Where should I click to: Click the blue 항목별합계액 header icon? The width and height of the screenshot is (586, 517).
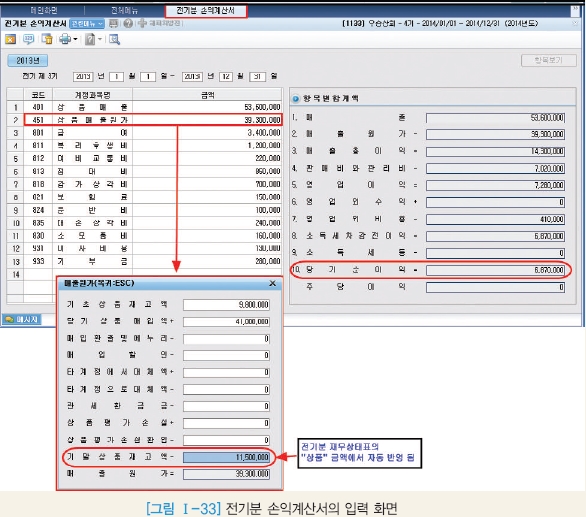point(296,98)
